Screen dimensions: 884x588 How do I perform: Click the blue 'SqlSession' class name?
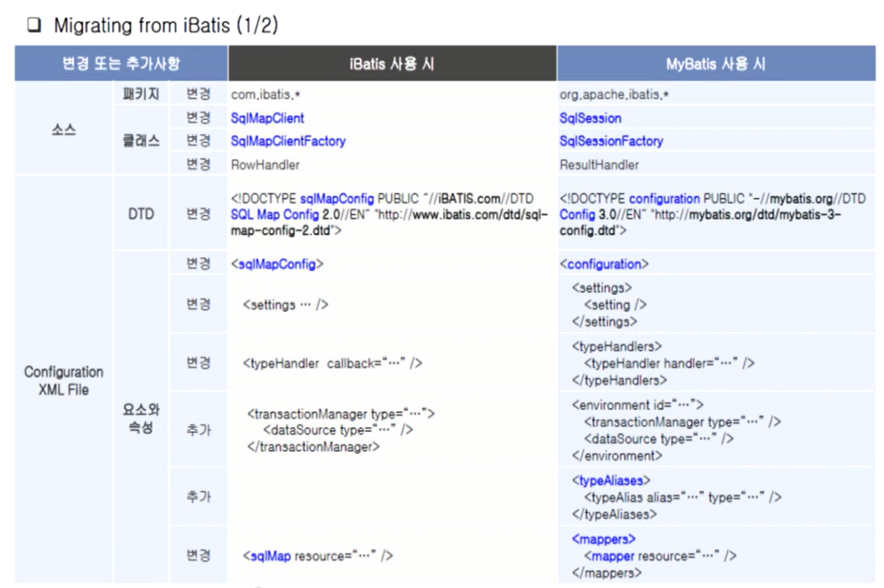coord(590,118)
